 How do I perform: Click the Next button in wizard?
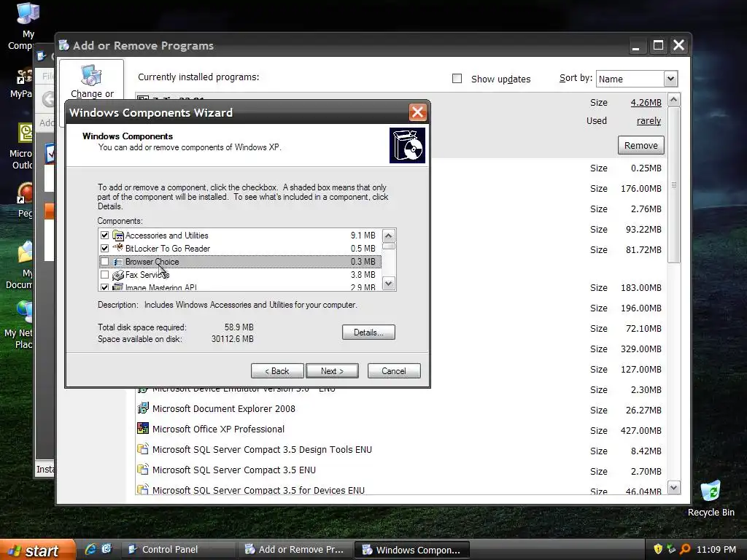pos(332,371)
